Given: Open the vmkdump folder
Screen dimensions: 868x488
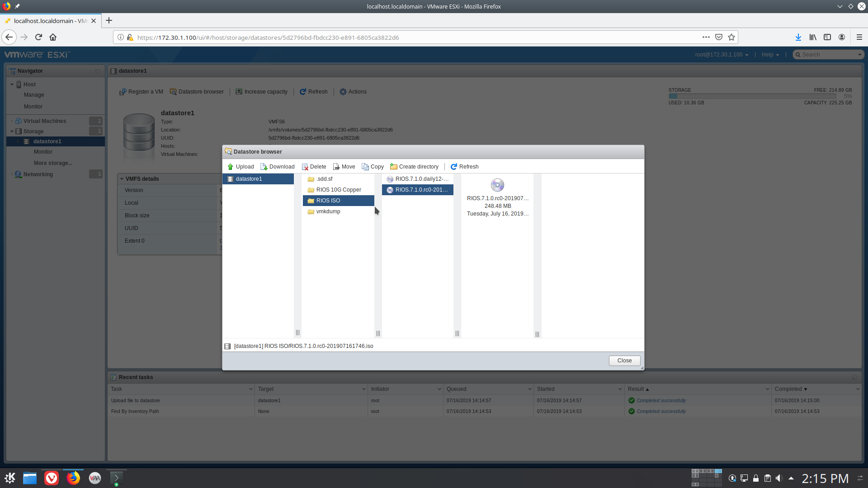Looking at the screenshot, I should 338,211.
